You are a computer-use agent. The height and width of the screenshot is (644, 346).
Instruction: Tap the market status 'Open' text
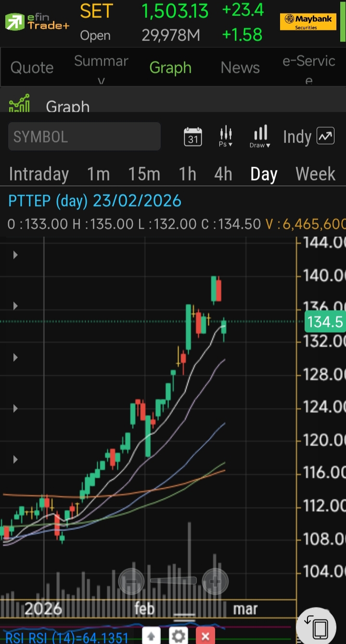coord(95,36)
